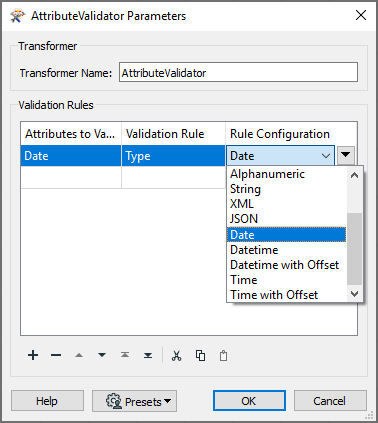Select JSON in the type list
Screen dimensions: 378x423
click(286, 219)
